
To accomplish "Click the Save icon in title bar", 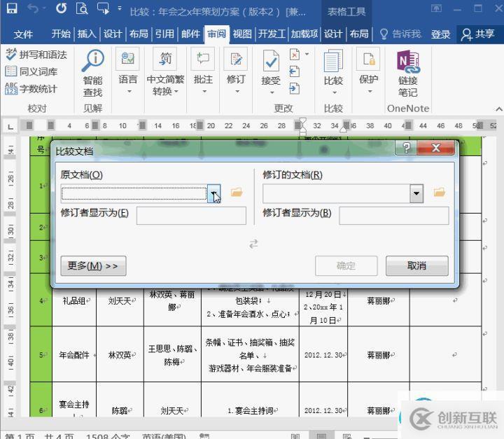I will pos(11,10).
